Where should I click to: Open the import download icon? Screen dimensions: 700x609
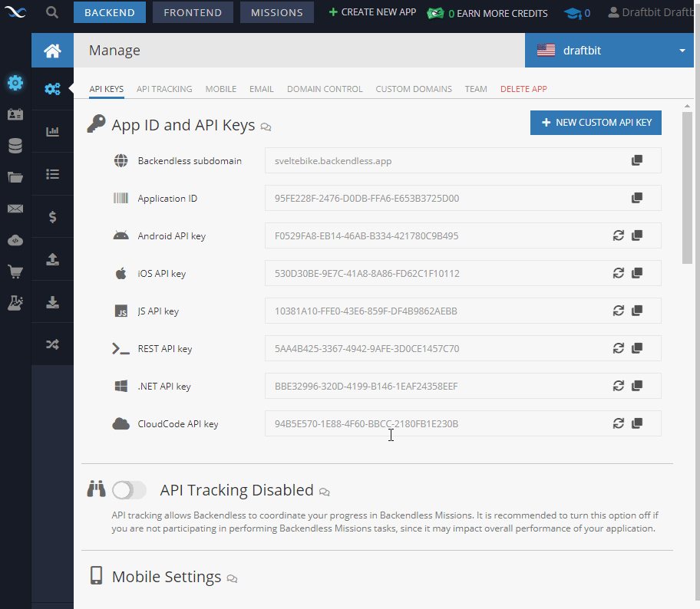(52, 302)
